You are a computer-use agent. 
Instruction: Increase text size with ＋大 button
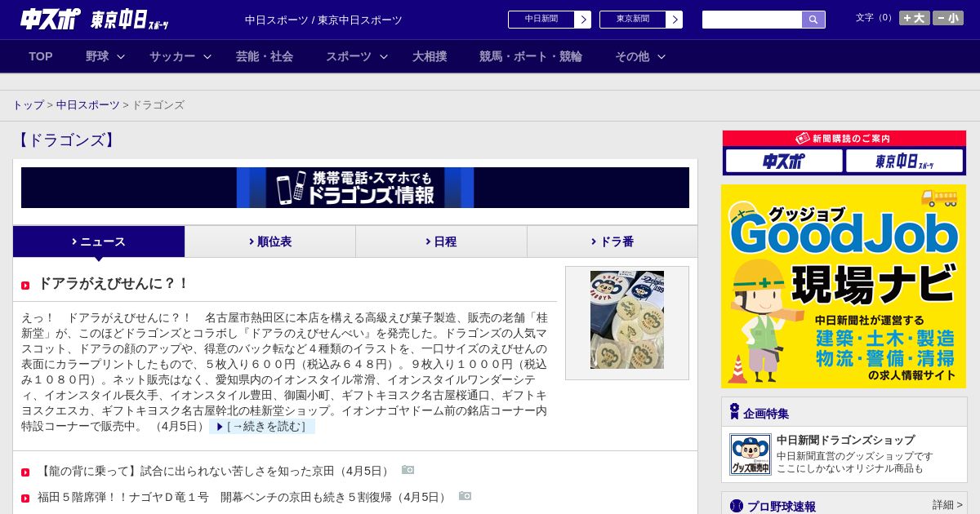pyautogui.click(x=915, y=18)
